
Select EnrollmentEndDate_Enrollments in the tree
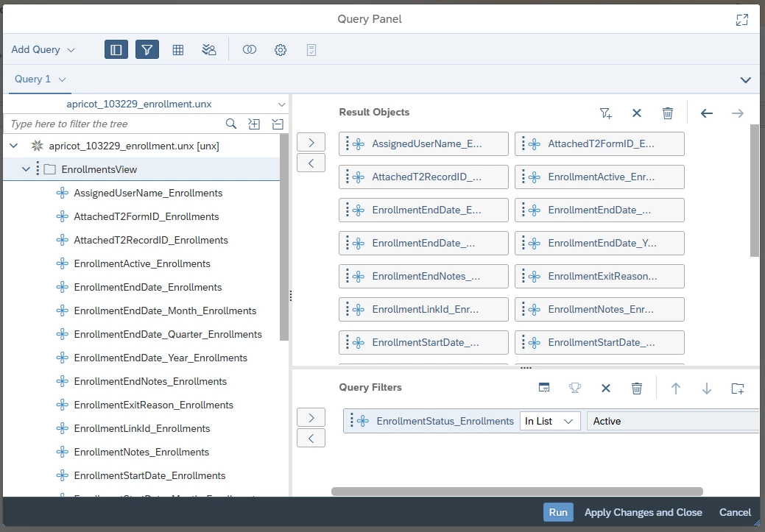(148, 287)
